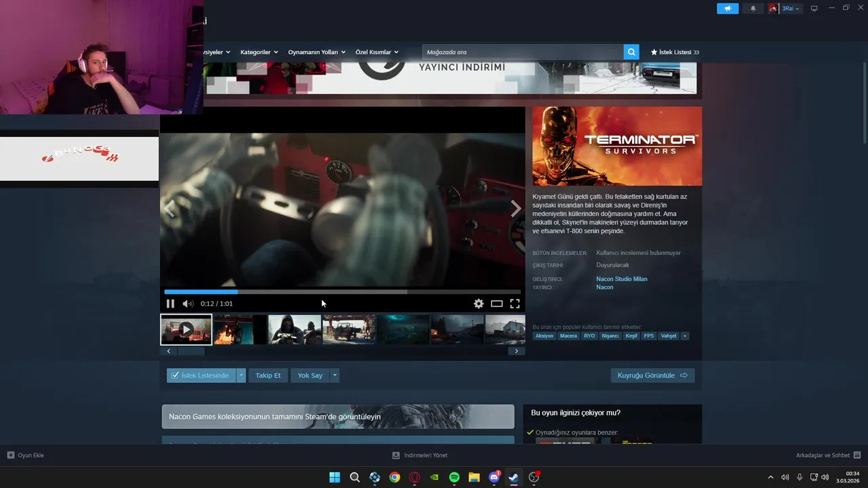Open Arkadaşlar ve Sohbet panel
Viewport: 868px width, 488px height.
coord(828,455)
